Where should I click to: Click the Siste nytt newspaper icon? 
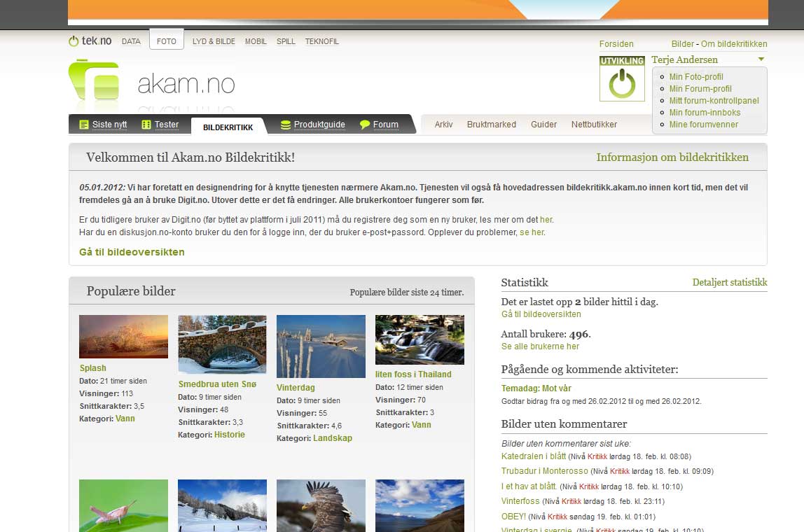click(x=84, y=125)
